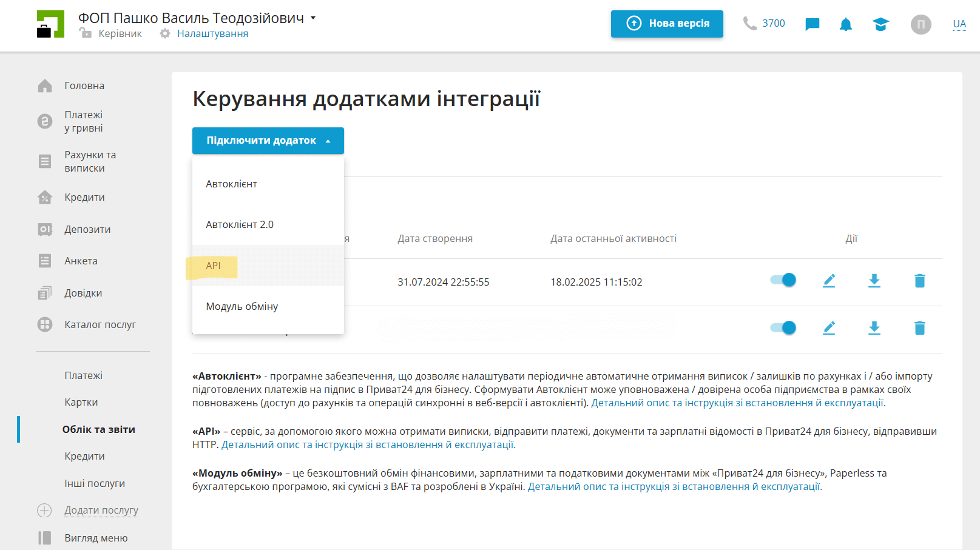Open Інші послуги in the sidebar
This screenshot has width=980, height=550.
click(x=95, y=483)
